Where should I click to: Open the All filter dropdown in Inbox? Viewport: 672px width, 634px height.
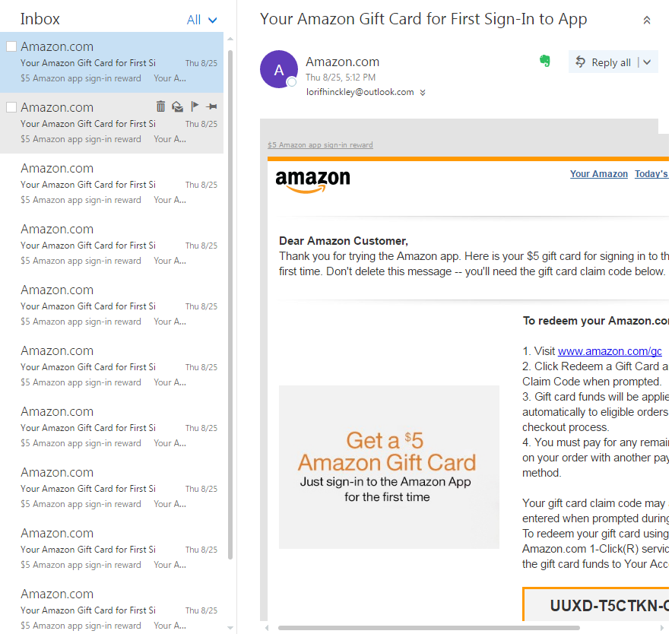point(202,20)
